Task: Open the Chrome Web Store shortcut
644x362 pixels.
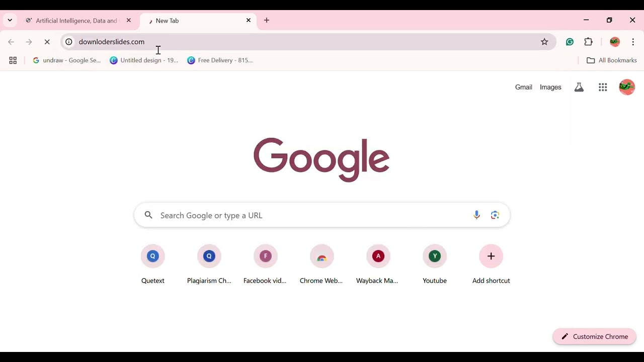Action: click(322, 264)
